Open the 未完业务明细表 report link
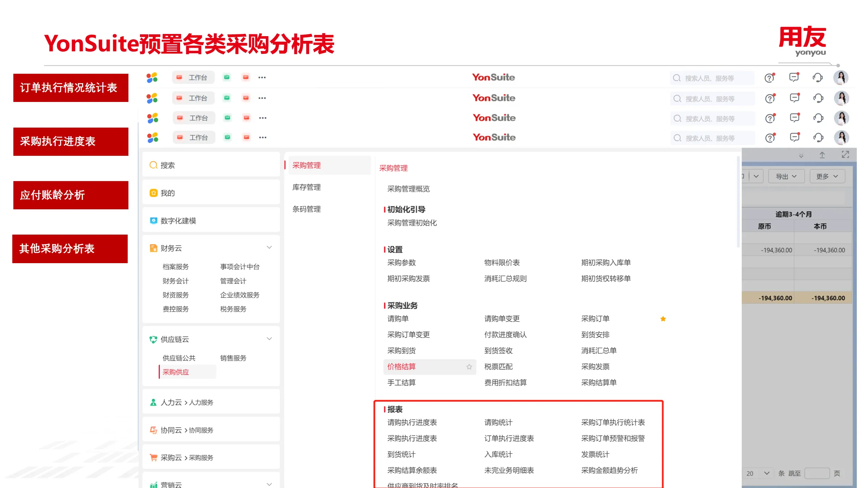The width and height of the screenshot is (868, 488). tap(509, 470)
